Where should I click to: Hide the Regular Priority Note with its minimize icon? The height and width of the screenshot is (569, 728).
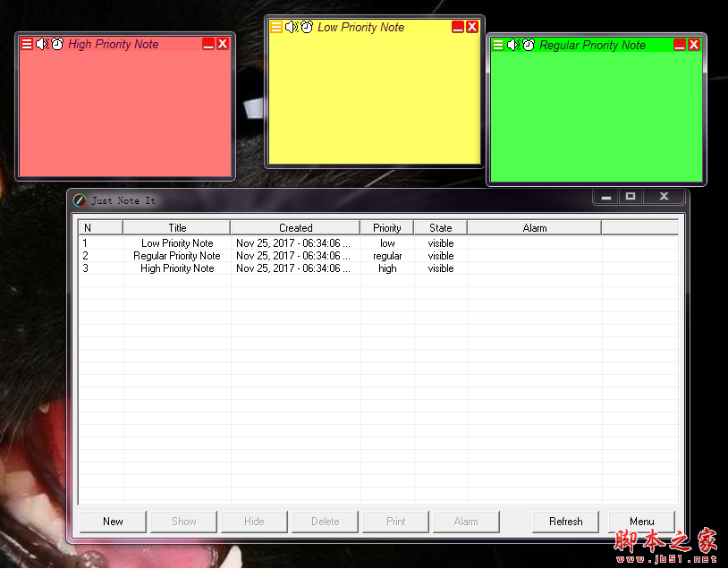pos(680,45)
